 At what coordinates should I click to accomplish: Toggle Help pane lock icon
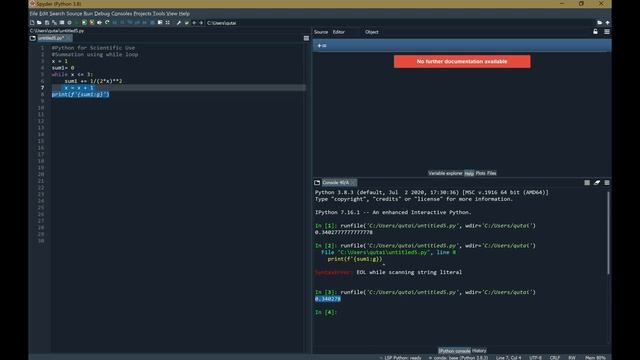(x=596, y=31)
